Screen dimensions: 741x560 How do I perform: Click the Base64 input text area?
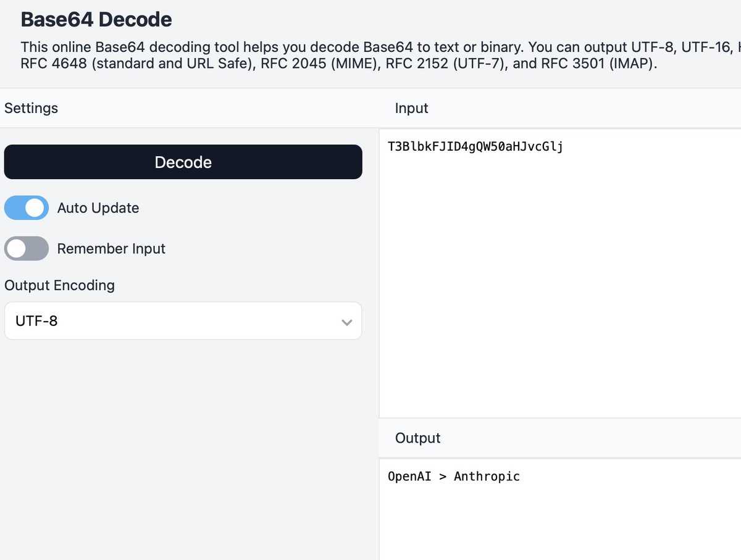pos(560,274)
